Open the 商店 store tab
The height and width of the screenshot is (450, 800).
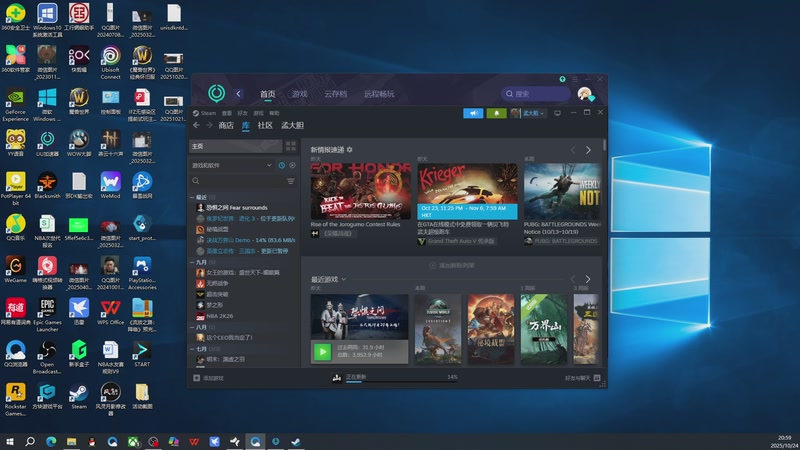pyautogui.click(x=226, y=125)
